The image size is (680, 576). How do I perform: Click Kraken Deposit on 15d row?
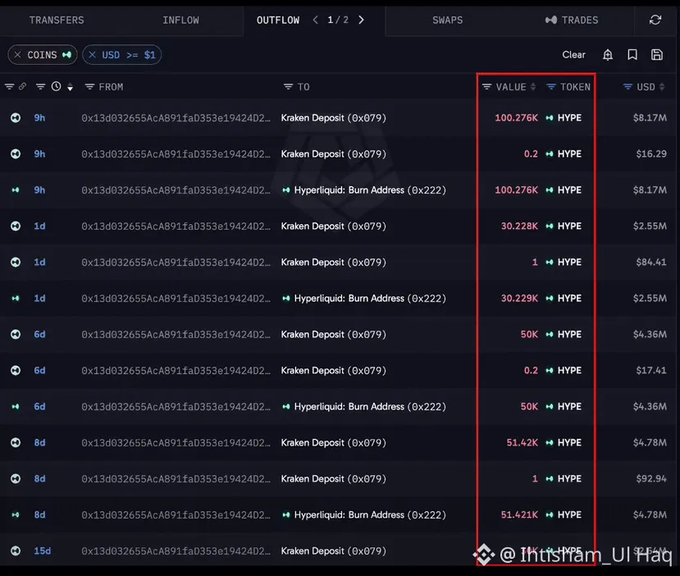click(333, 551)
